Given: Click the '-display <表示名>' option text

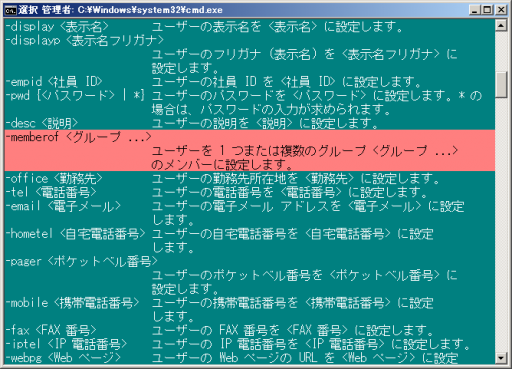Looking at the screenshot, I should pyautogui.click(x=57, y=27).
